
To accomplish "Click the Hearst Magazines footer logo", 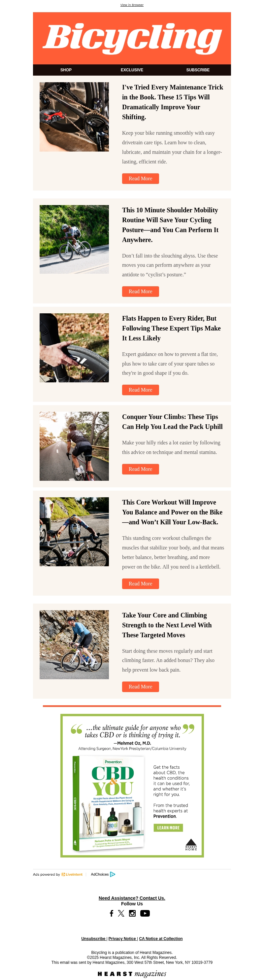I will tap(132, 973).
